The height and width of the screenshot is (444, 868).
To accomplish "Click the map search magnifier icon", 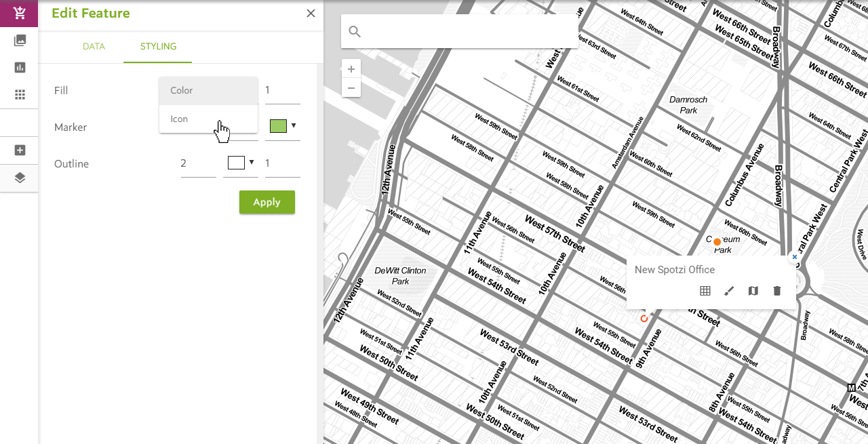I will click(355, 31).
